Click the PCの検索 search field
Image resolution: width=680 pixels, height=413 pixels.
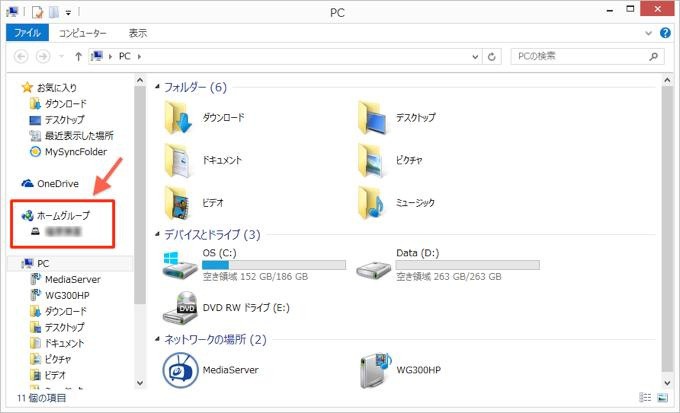coord(580,57)
